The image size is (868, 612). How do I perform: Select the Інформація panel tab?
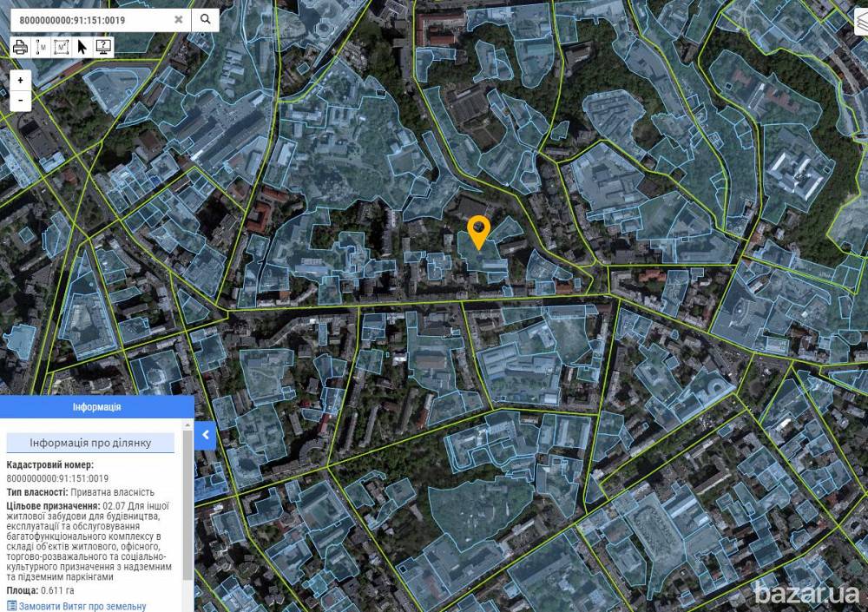pyautogui.click(x=96, y=406)
